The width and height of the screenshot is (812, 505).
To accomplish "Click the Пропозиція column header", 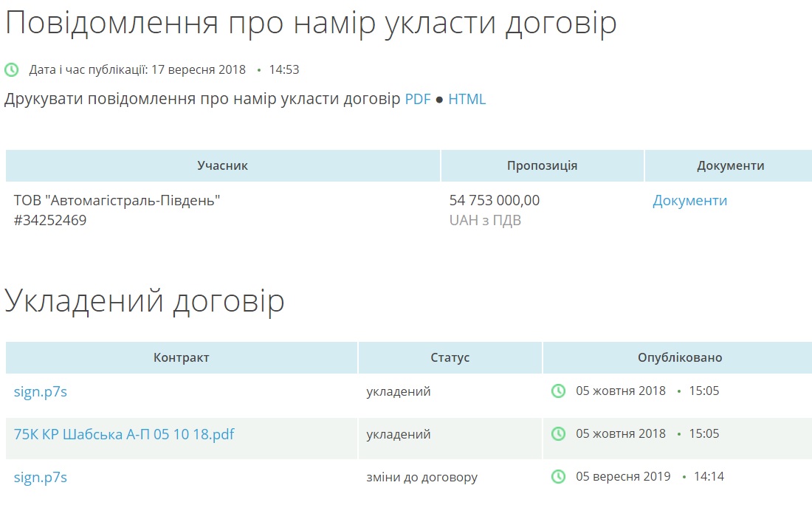I will pyautogui.click(x=542, y=165).
